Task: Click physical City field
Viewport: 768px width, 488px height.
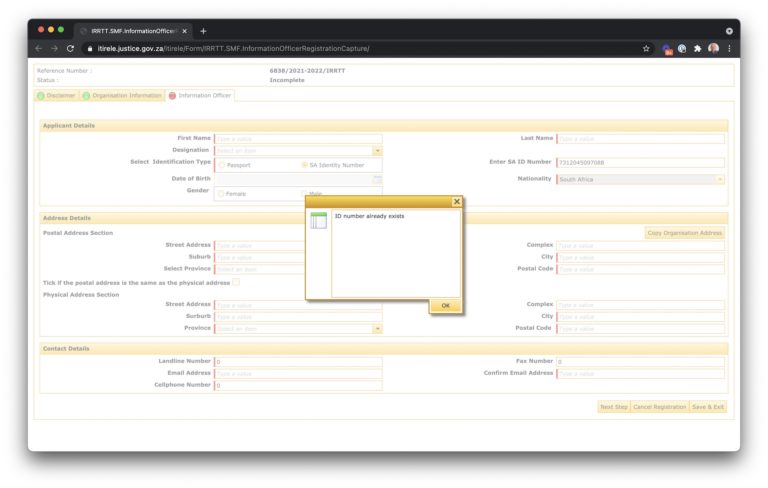Action: (x=640, y=317)
